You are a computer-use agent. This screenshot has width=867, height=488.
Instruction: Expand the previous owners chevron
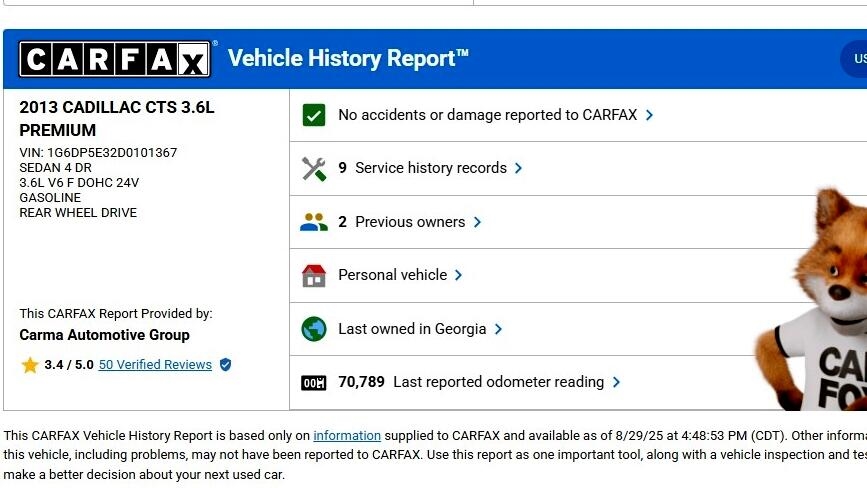coord(478,222)
